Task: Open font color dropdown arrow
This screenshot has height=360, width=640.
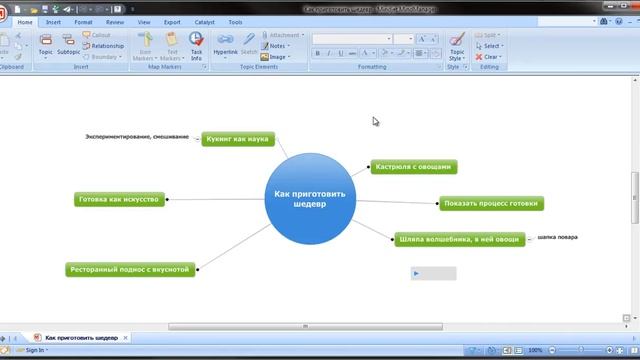Action: (x=373, y=53)
